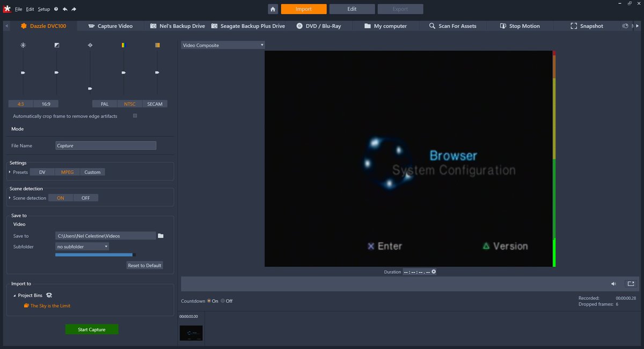Click the saturation color swatch icon

(157, 45)
